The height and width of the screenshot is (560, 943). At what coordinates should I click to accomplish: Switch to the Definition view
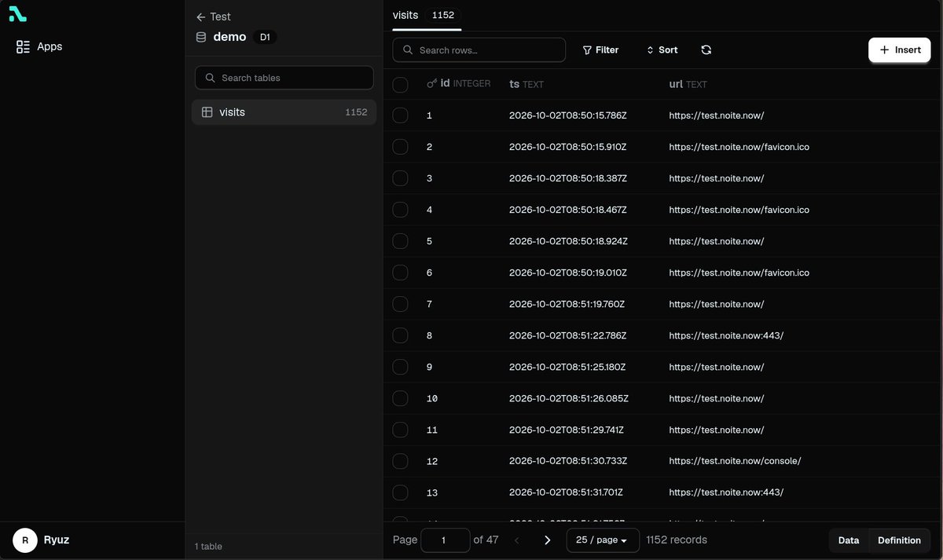899,540
